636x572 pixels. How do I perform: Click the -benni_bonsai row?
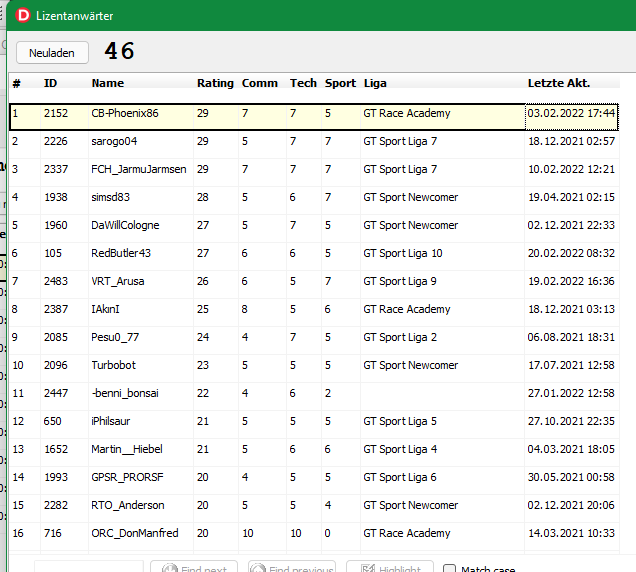124,394
